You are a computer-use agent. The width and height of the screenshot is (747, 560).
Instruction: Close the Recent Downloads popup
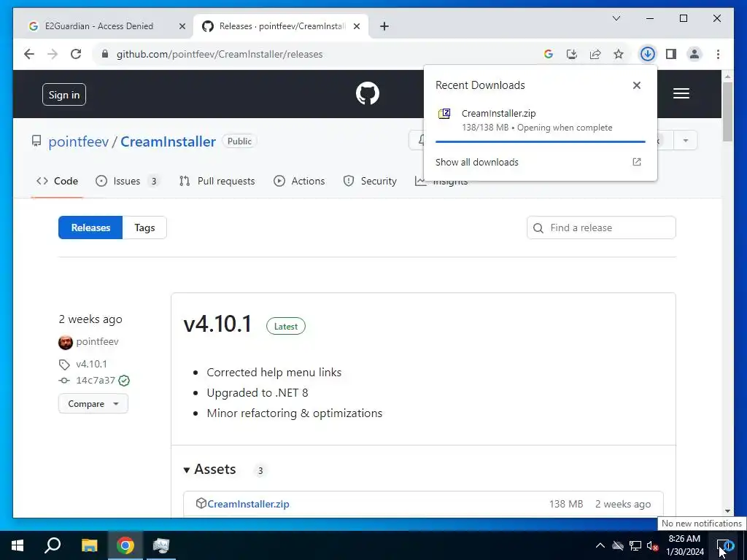tap(636, 85)
